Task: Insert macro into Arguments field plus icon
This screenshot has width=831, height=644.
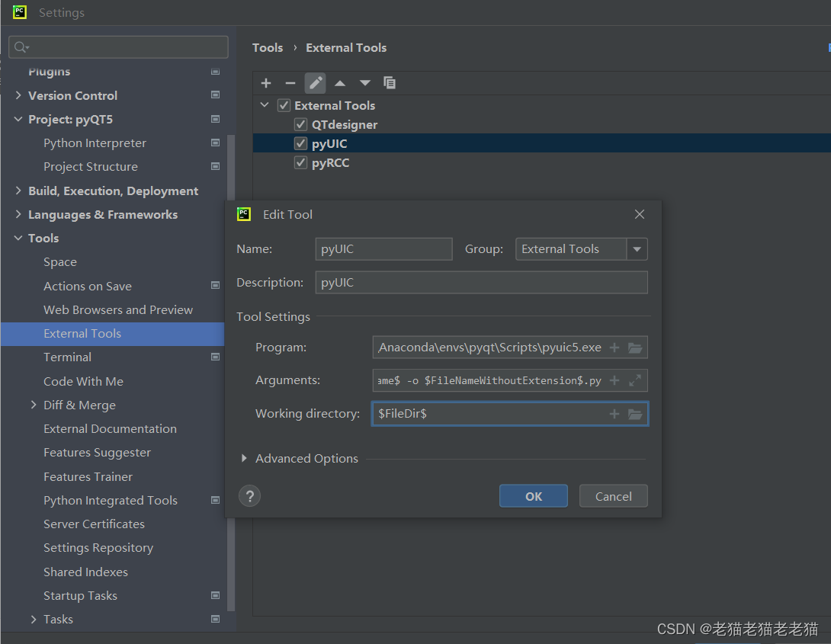Action: 614,380
